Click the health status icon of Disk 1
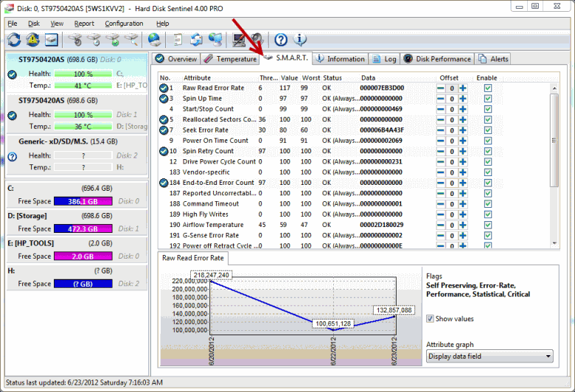 [12, 116]
